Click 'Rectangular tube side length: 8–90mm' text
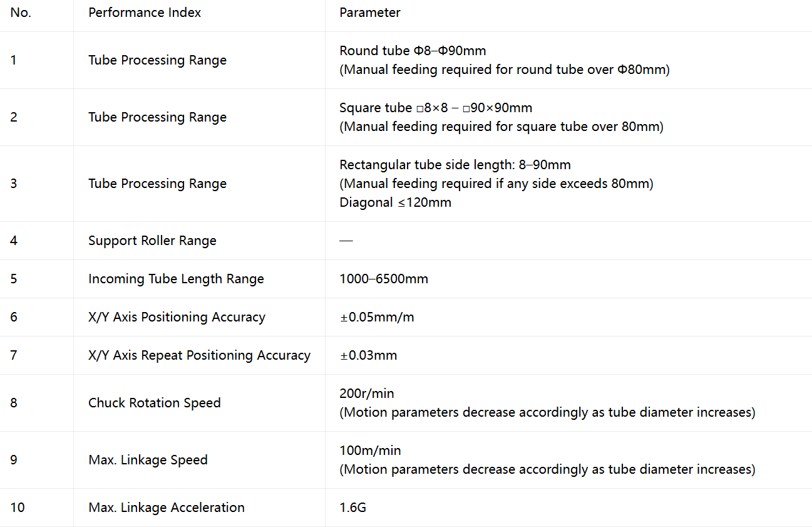The width and height of the screenshot is (812, 527). click(455, 165)
